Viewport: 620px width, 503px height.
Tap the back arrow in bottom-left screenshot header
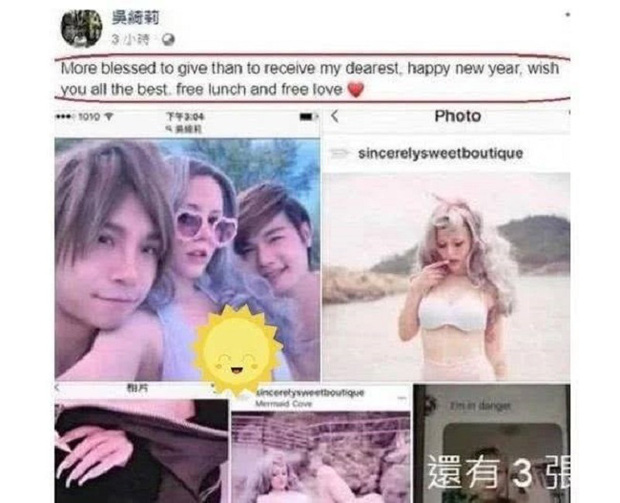coord(57,388)
